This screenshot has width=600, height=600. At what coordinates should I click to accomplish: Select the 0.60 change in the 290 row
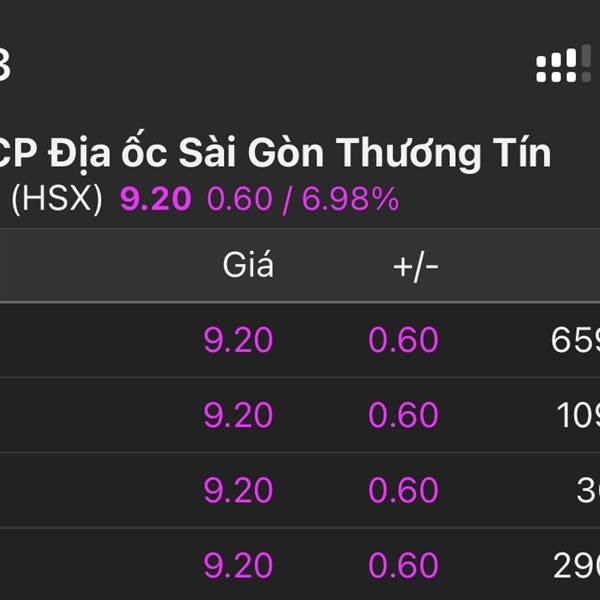[403, 565]
